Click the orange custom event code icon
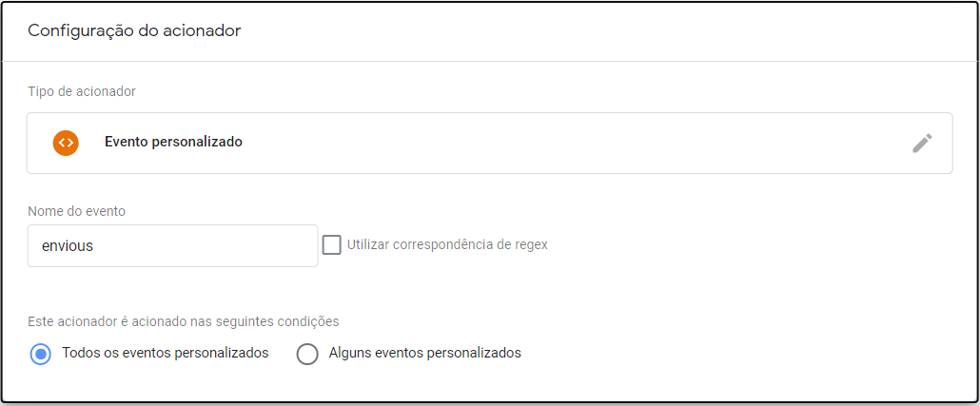The width and height of the screenshot is (980, 406). 66,143
